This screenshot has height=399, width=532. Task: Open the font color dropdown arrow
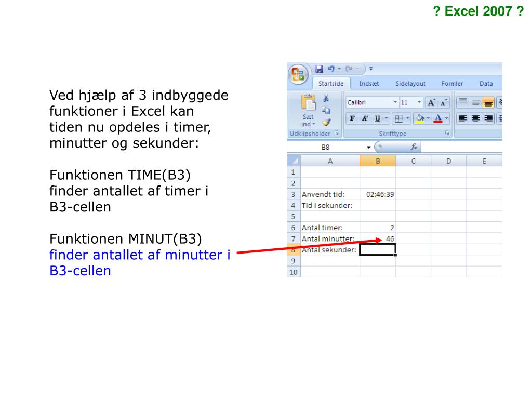tap(446, 118)
